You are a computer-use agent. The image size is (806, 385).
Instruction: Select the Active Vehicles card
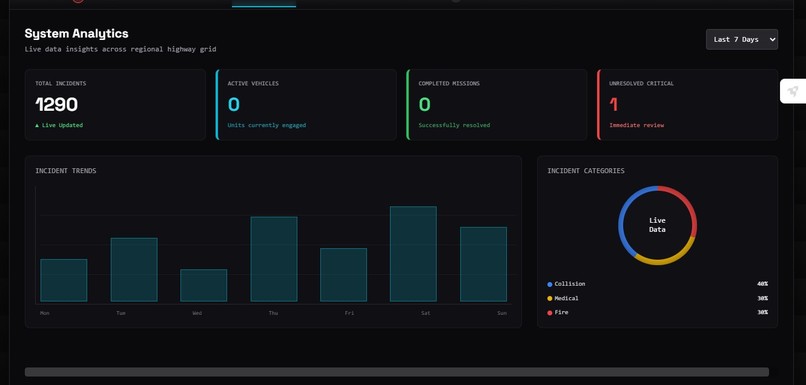click(x=306, y=105)
